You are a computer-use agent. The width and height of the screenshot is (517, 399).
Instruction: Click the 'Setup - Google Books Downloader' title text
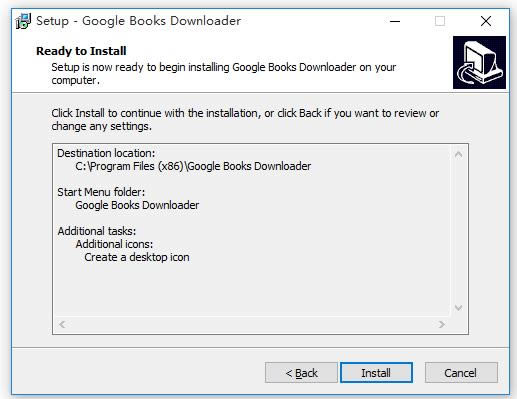tap(138, 21)
